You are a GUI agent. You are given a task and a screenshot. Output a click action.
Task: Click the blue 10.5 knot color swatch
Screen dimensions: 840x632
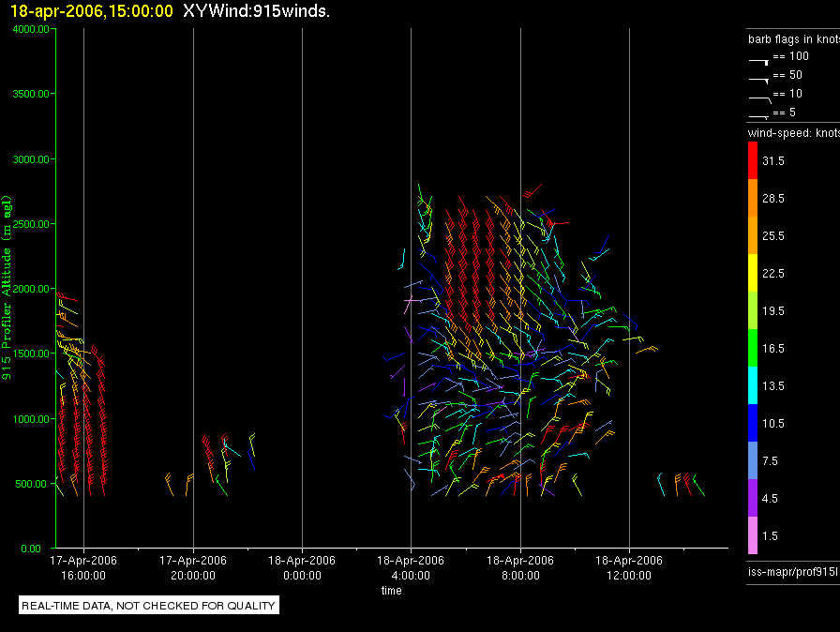[753, 423]
